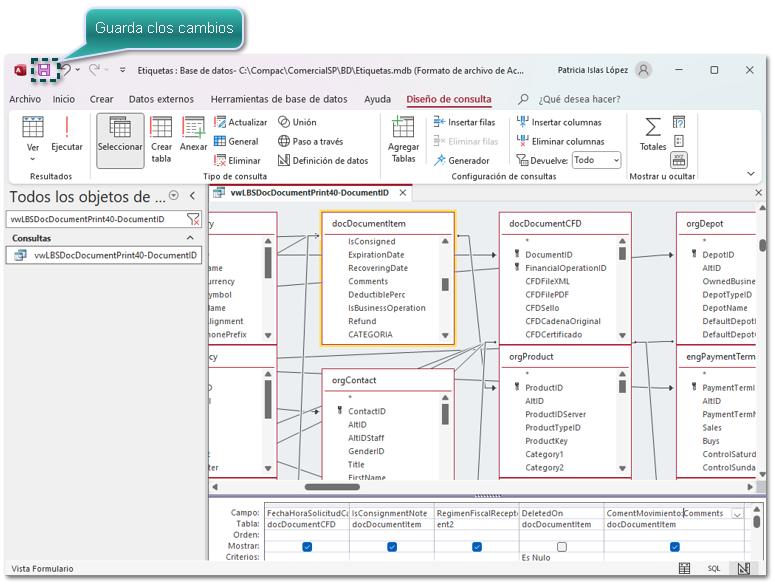Click the Save icon in quick access toolbar
775x585 pixels.
[x=44, y=70]
